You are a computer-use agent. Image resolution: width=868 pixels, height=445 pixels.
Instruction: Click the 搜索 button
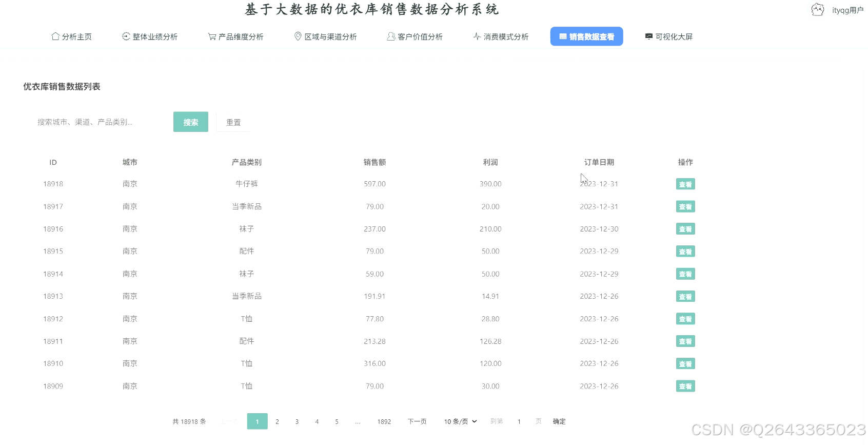[191, 122]
